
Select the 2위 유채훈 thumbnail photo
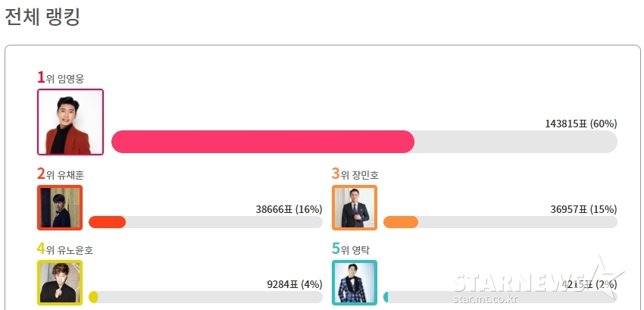(60, 208)
